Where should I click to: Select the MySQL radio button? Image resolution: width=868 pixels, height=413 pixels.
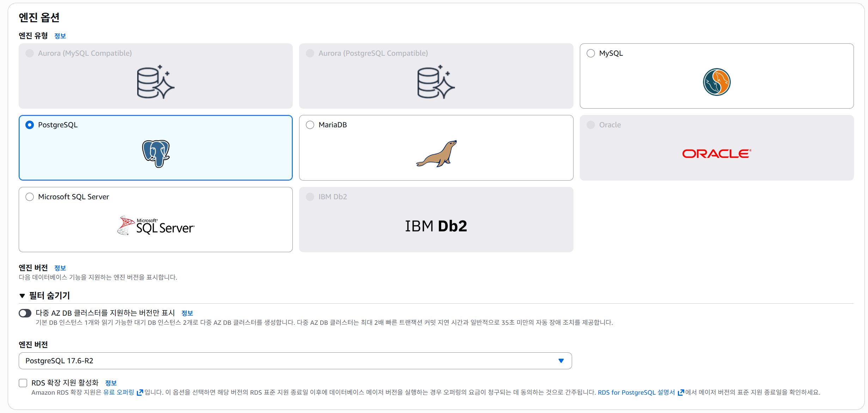[x=590, y=53]
